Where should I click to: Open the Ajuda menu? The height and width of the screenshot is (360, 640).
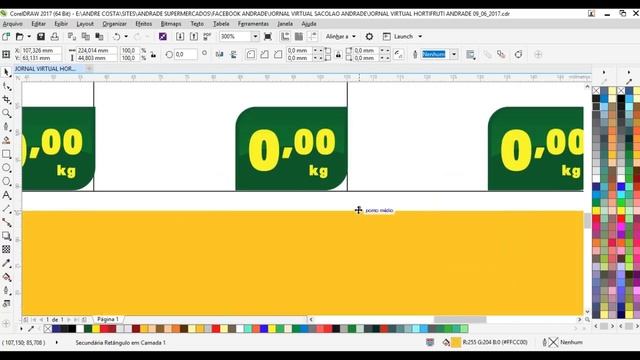click(309, 24)
